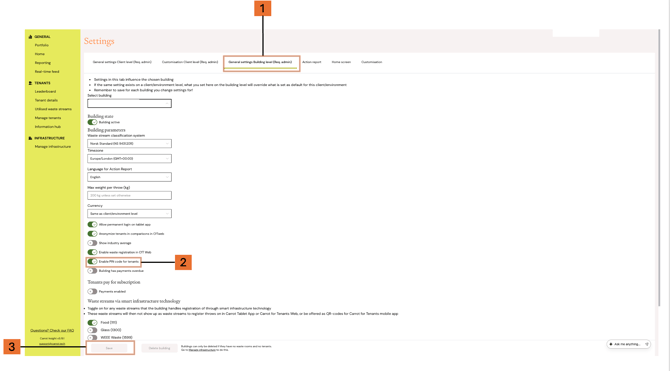The height and width of the screenshot is (371, 670).
Task: Open General settings Client level tab
Action: click(x=122, y=62)
